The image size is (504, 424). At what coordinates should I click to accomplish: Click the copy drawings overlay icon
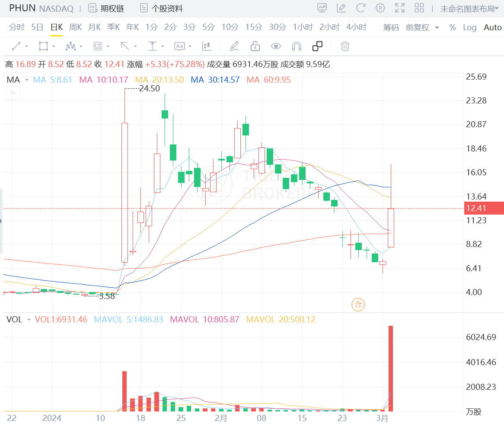point(317,46)
